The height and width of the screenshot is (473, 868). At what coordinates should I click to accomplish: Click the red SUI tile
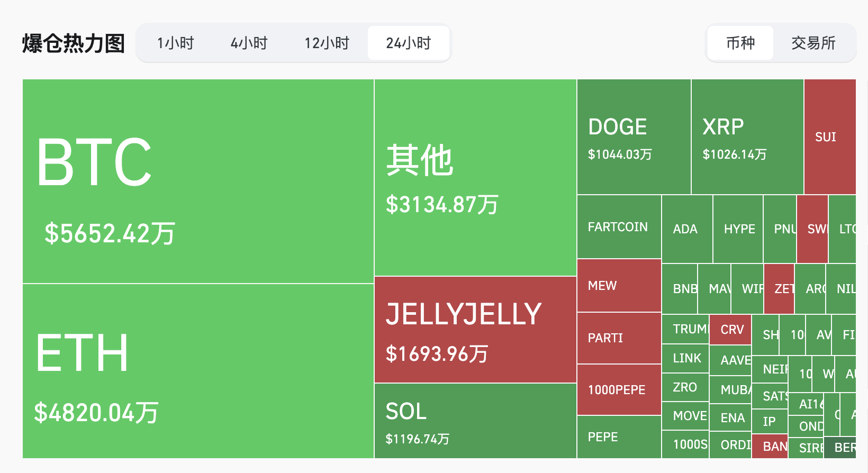point(829,137)
